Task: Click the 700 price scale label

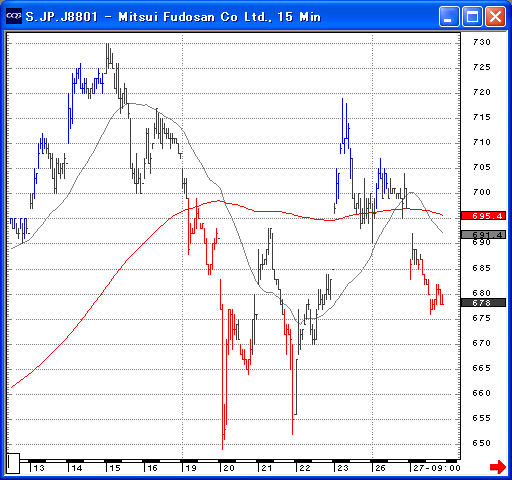Action: [x=482, y=192]
